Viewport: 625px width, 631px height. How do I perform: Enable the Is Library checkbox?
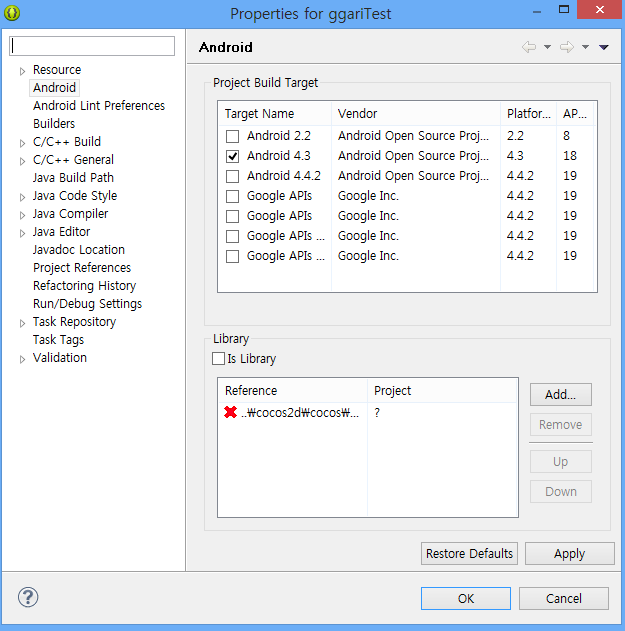pyautogui.click(x=219, y=358)
